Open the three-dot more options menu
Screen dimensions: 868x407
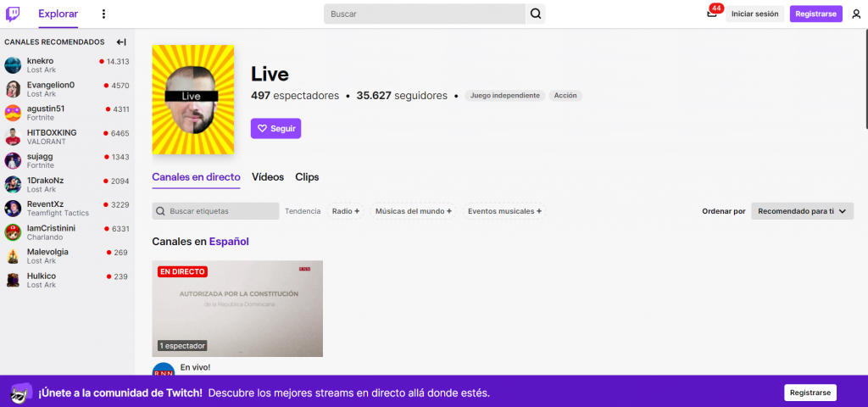tap(103, 14)
